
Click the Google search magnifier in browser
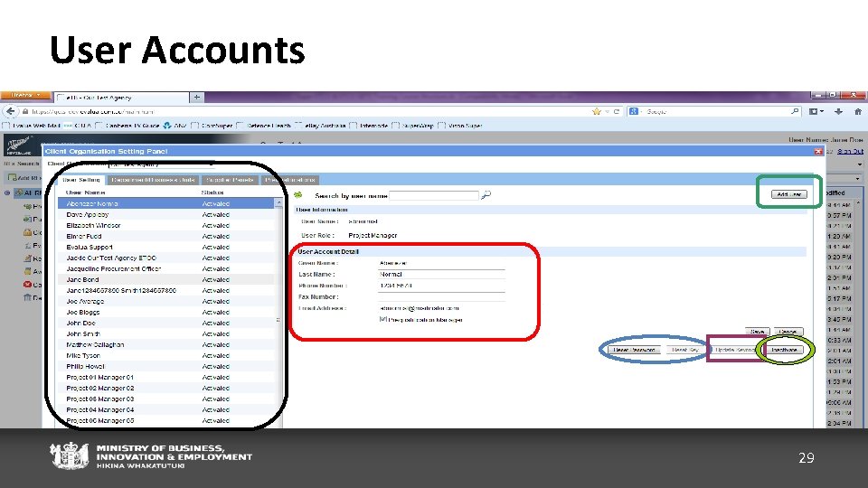pyautogui.click(x=795, y=111)
